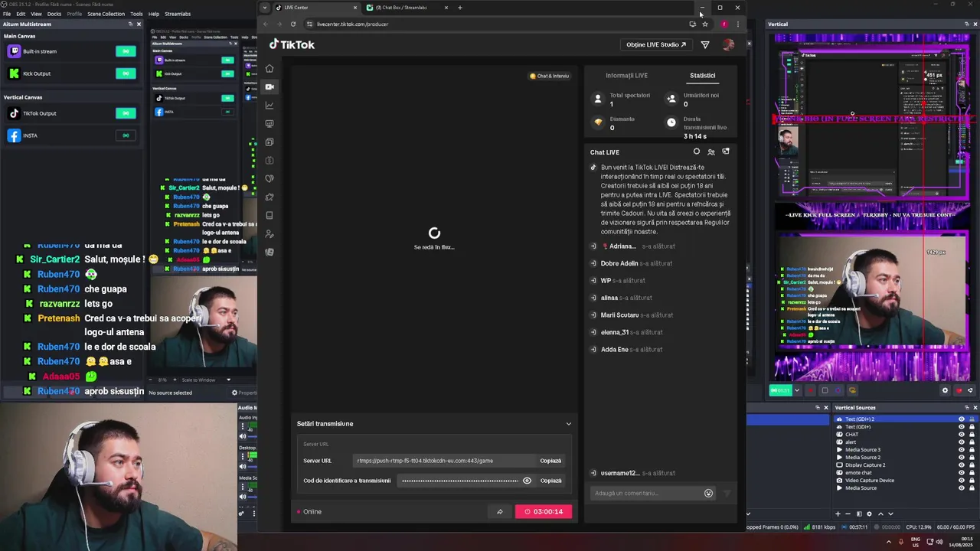Open TikTok LIVE Center home sidebar icon

[269, 68]
